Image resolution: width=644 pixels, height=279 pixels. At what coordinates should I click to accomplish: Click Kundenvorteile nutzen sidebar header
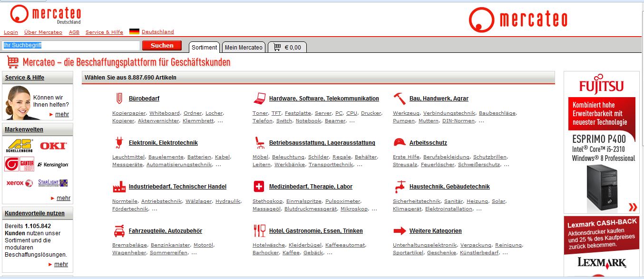(35, 213)
